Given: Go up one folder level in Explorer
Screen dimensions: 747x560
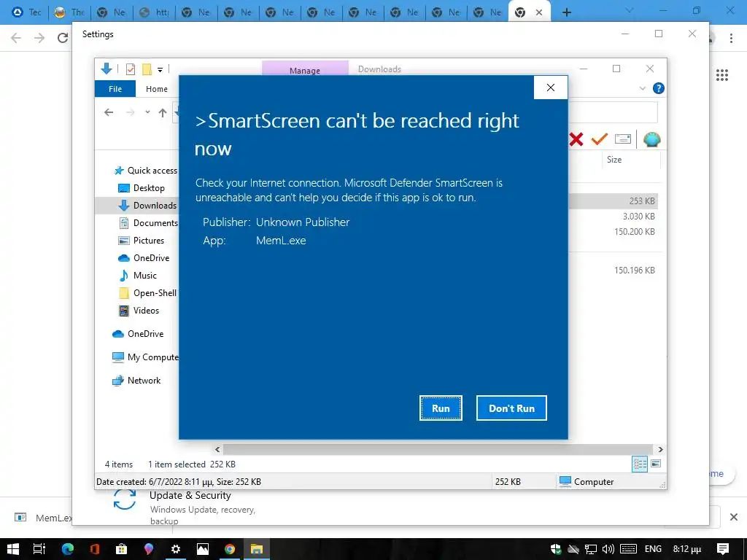Looking at the screenshot, I should tap(163, 112).
